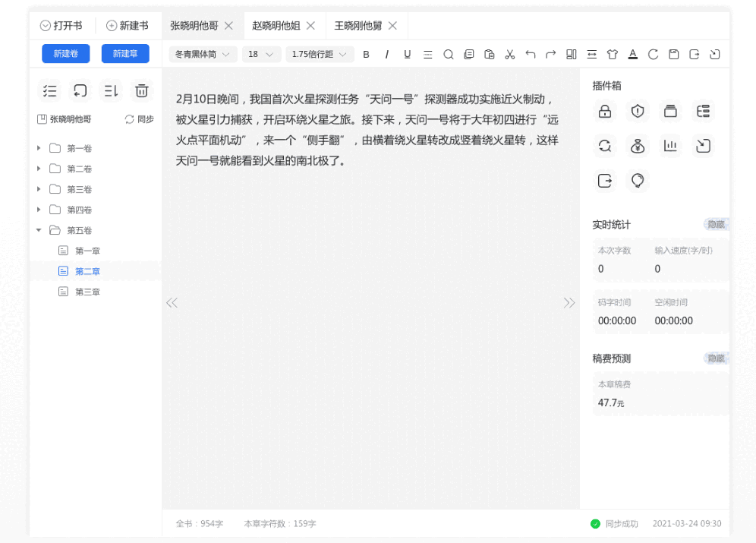This screenshot has width=756, height=543.
Task: Click the 新建卷 button
Action: pos(65,54)
